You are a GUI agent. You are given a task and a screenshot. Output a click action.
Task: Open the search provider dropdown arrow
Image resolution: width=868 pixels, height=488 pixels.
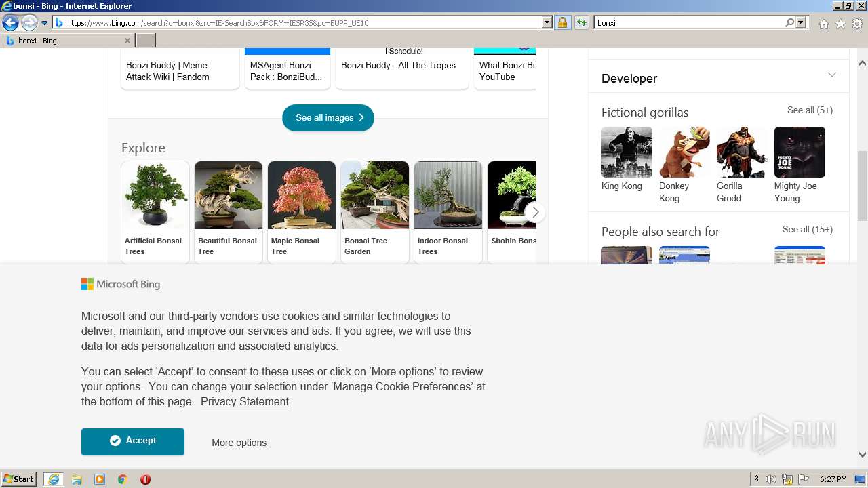click(801, 23)
